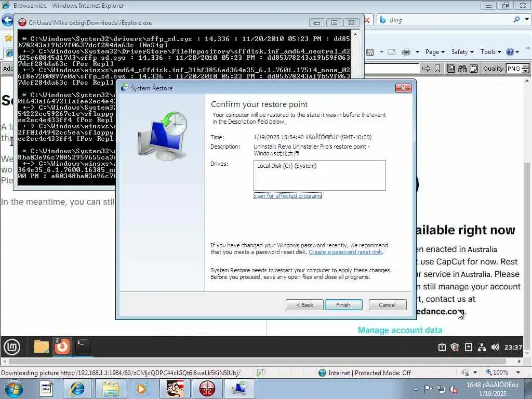Click Internet Explorer taskbar icon
This screenshot has height=399, width=532.
(x=77, y=389)
